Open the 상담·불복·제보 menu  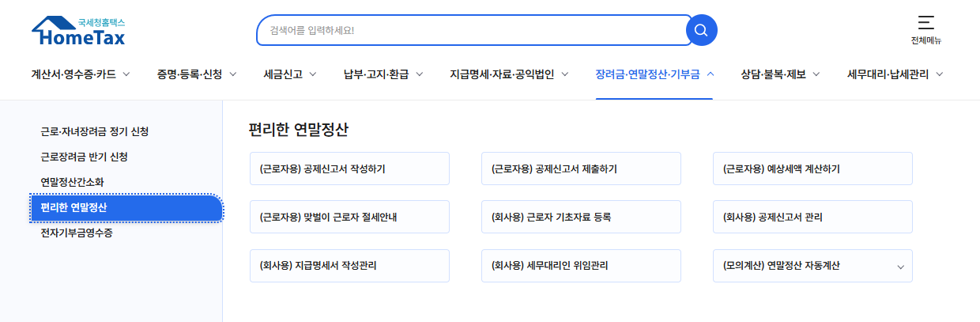[774, 74]
